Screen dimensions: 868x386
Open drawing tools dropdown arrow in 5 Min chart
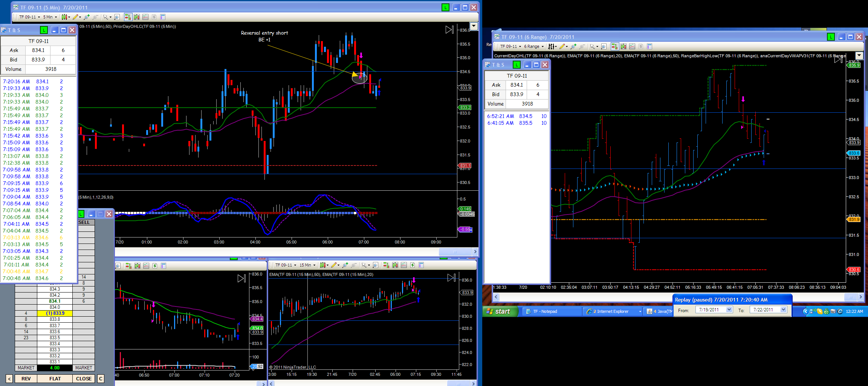click(80, 17)
